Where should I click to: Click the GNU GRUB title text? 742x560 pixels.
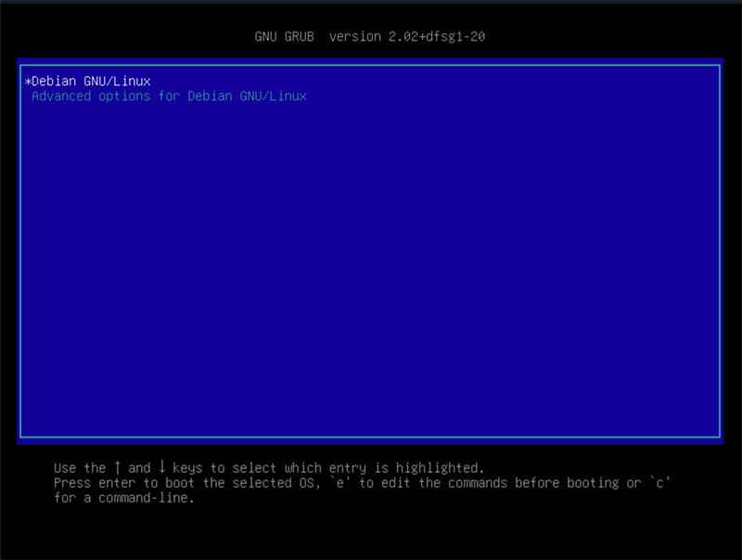pos(285,36)
